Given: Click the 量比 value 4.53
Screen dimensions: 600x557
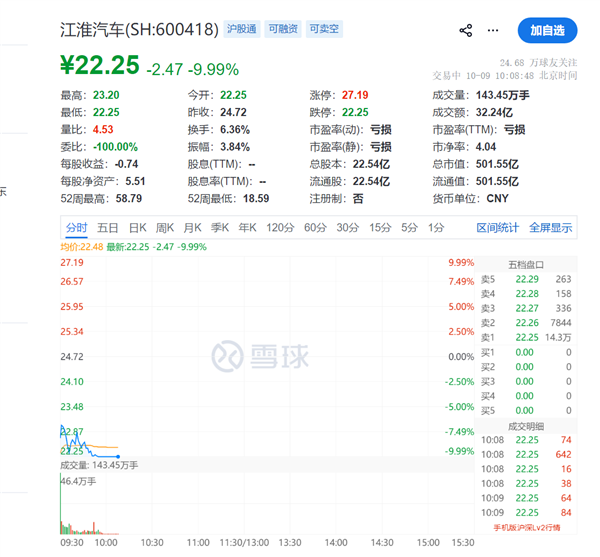Looking at the screenshot, I should 103,130.
